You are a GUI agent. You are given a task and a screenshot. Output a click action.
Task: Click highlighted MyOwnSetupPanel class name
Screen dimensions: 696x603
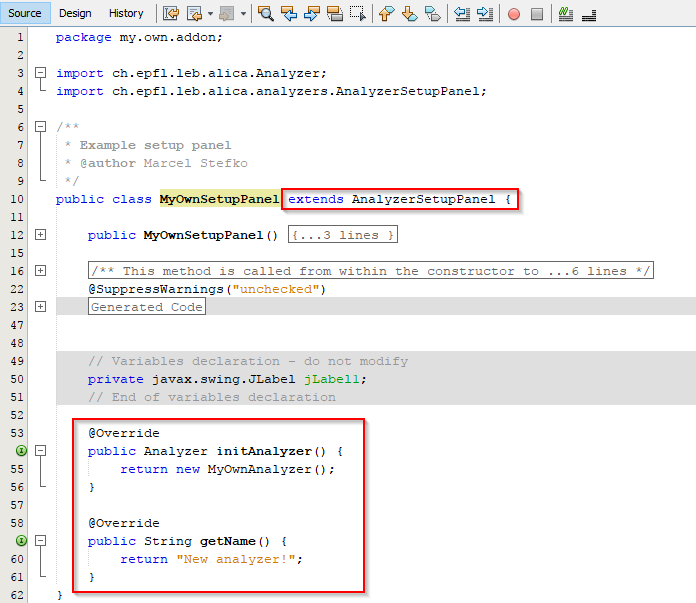(x=219, y=198)
